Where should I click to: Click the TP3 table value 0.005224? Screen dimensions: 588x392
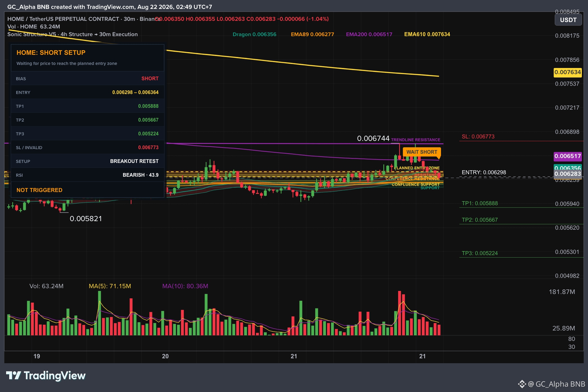(148, 134)
